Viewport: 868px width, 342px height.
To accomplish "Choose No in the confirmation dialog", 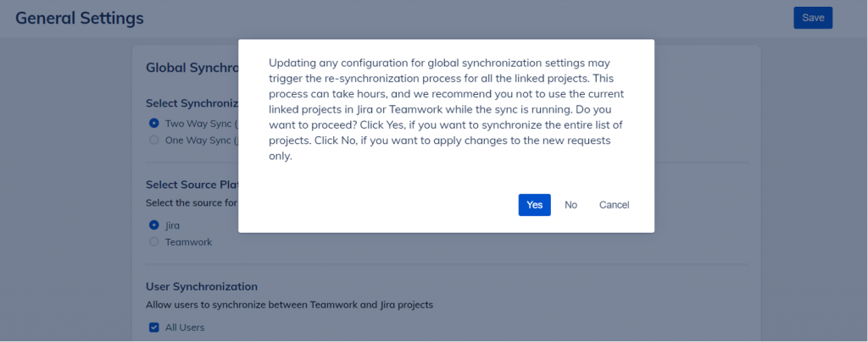I will [x=570, y=205].
